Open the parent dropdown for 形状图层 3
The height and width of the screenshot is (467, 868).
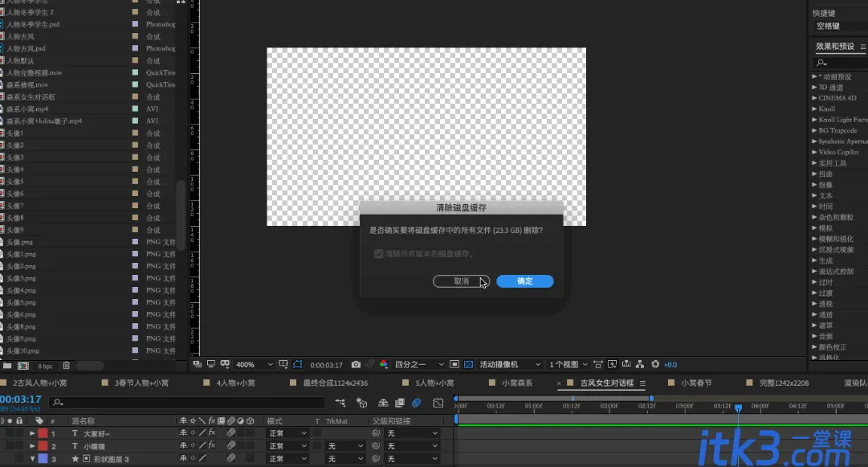pyautogui.click(x=413, y=459)
